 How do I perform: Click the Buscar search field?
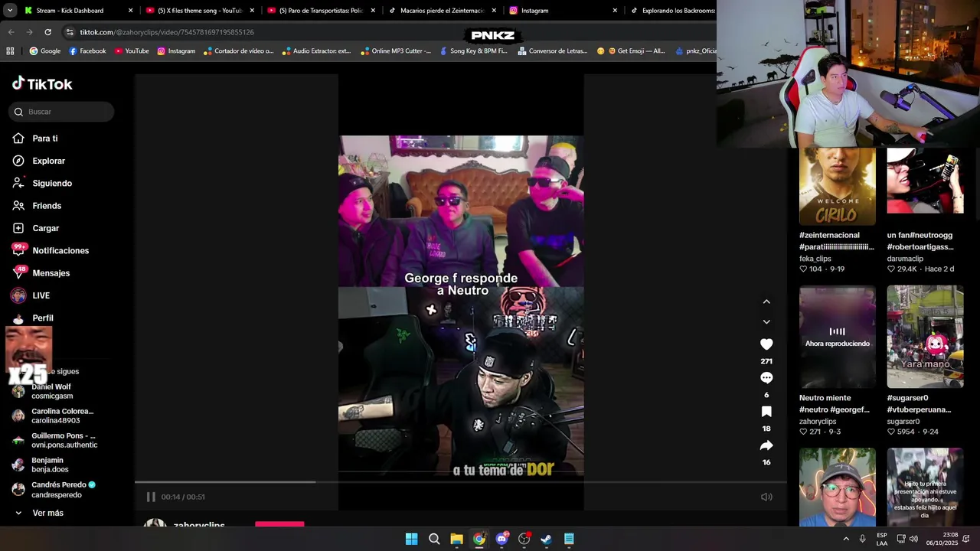point(61,112)
